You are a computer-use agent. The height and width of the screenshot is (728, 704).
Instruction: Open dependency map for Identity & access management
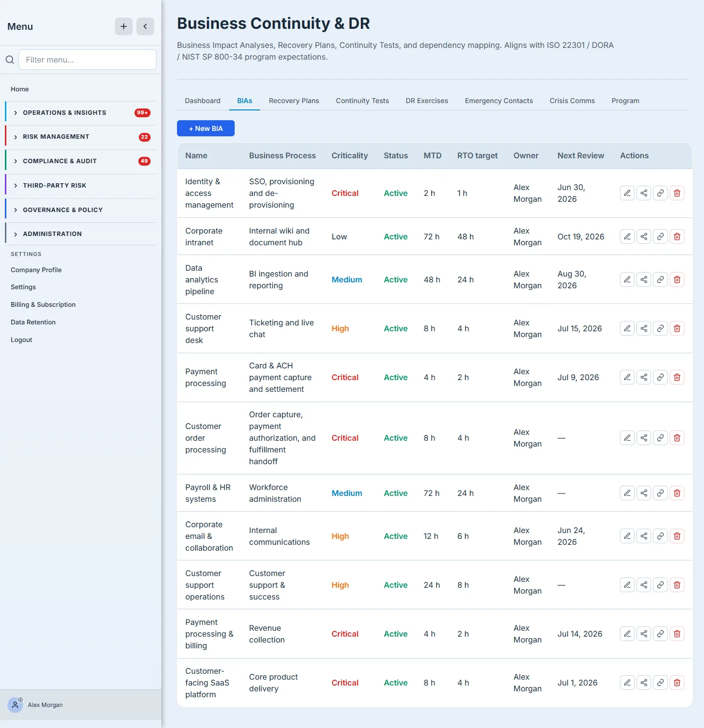pos(644,193)
